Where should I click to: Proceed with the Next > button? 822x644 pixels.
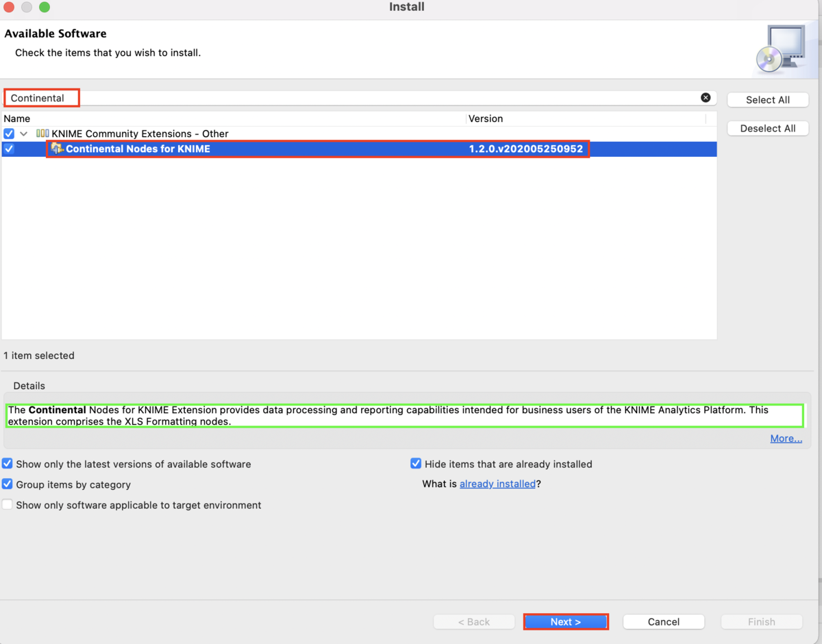coord(566,622)
